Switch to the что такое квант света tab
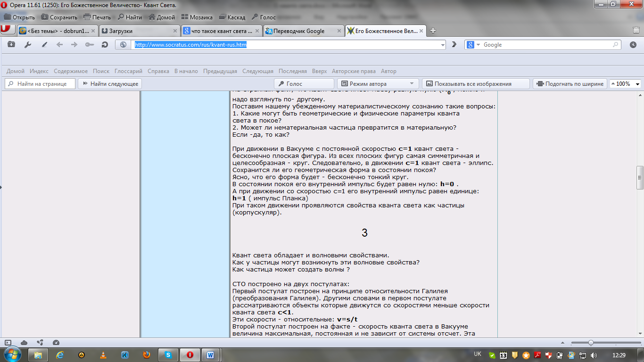Image resolution: width=644 pixels, height=362 pixels. (x=221, y=31)
